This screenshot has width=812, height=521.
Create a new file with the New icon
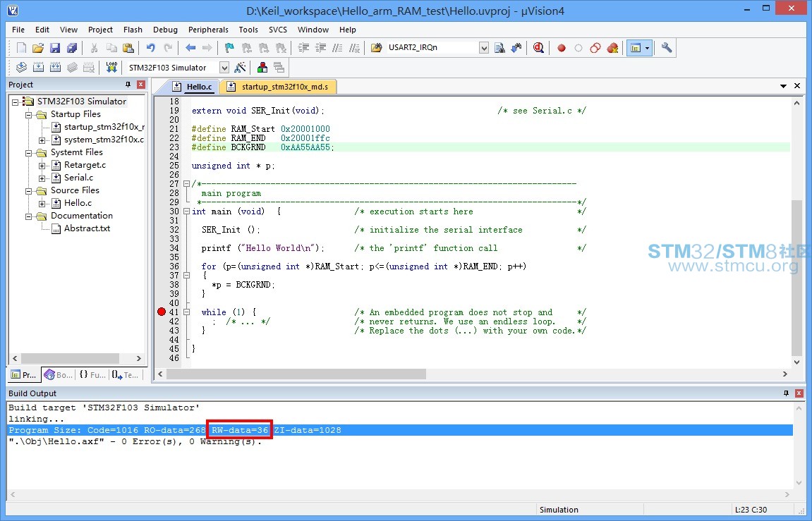21,48
